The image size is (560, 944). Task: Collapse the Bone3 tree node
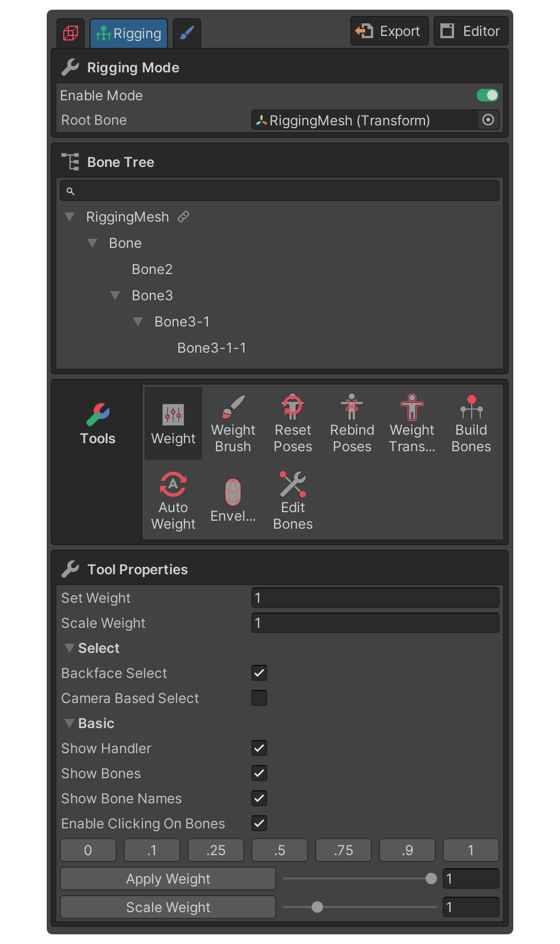[x=115, y=296]
